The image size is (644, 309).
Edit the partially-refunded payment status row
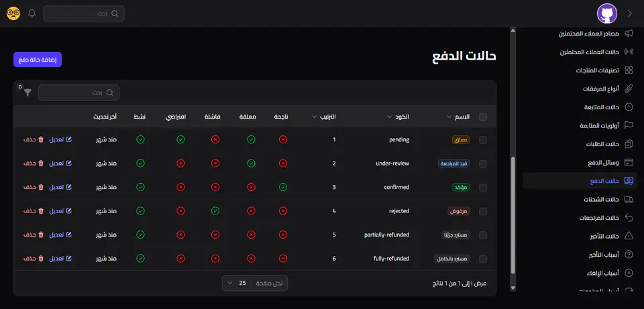[x=60, y=235]
